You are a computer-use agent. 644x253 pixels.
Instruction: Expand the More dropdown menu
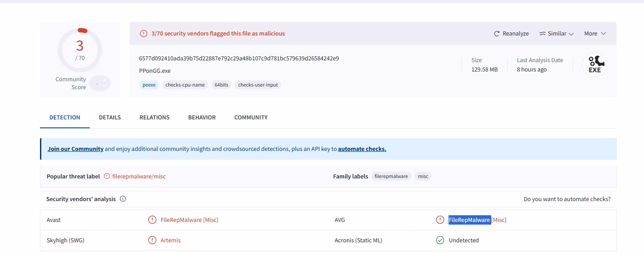coord(595,34)
